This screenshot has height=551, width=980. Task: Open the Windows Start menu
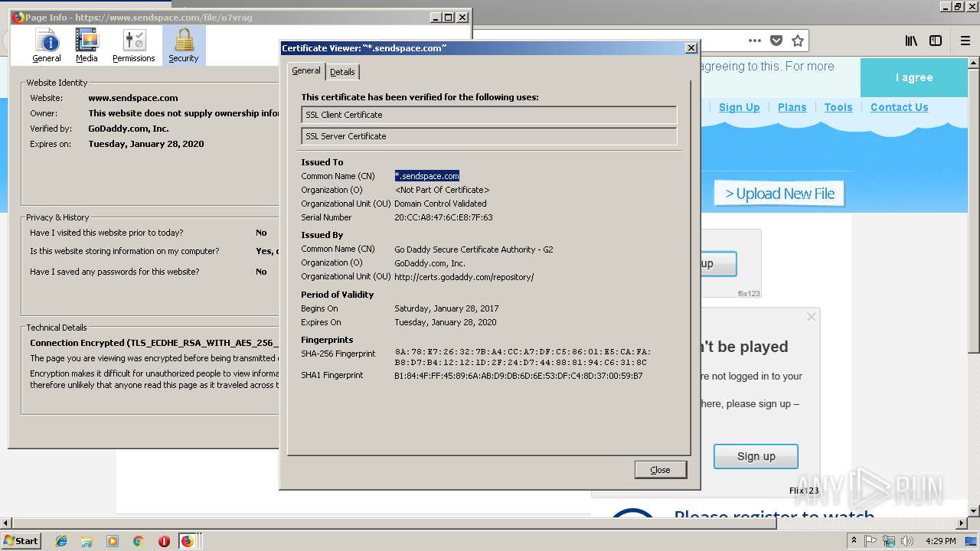point(21,540)
